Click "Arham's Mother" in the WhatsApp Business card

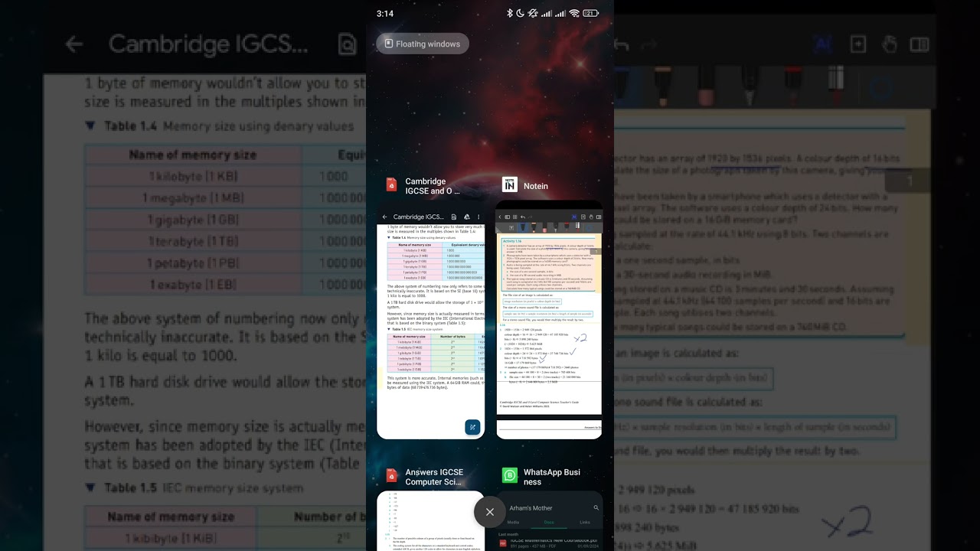tap(531, 508)
